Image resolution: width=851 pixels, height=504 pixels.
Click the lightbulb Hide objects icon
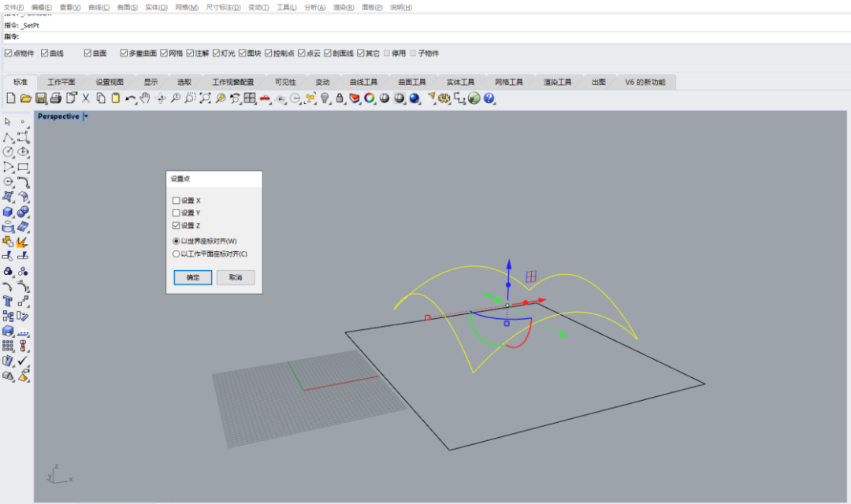click(325, 98)
